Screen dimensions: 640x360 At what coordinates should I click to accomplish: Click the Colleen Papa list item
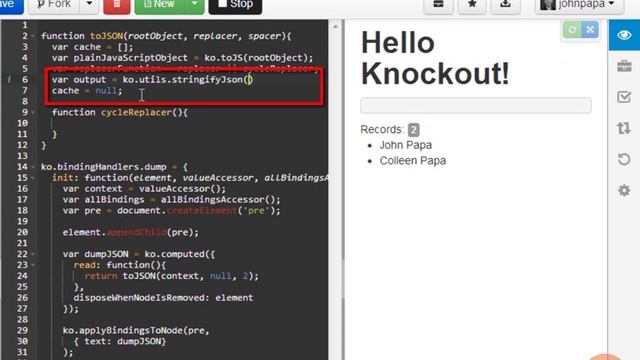click(413, 161)
